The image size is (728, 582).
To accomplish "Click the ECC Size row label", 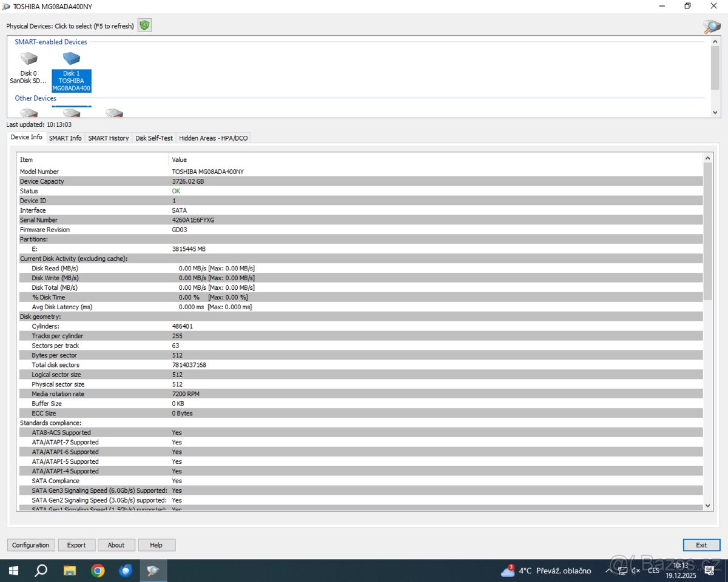I will point(45,413).
